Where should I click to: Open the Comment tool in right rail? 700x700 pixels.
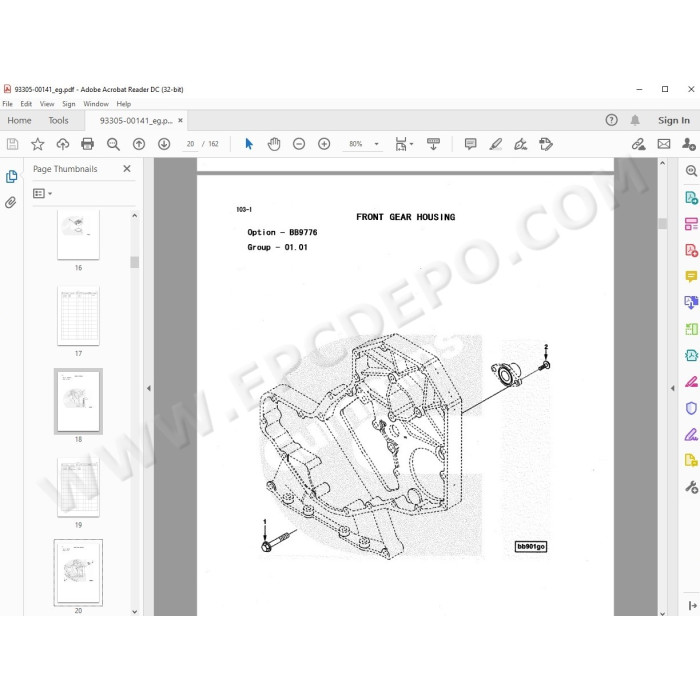click(691, 276)
